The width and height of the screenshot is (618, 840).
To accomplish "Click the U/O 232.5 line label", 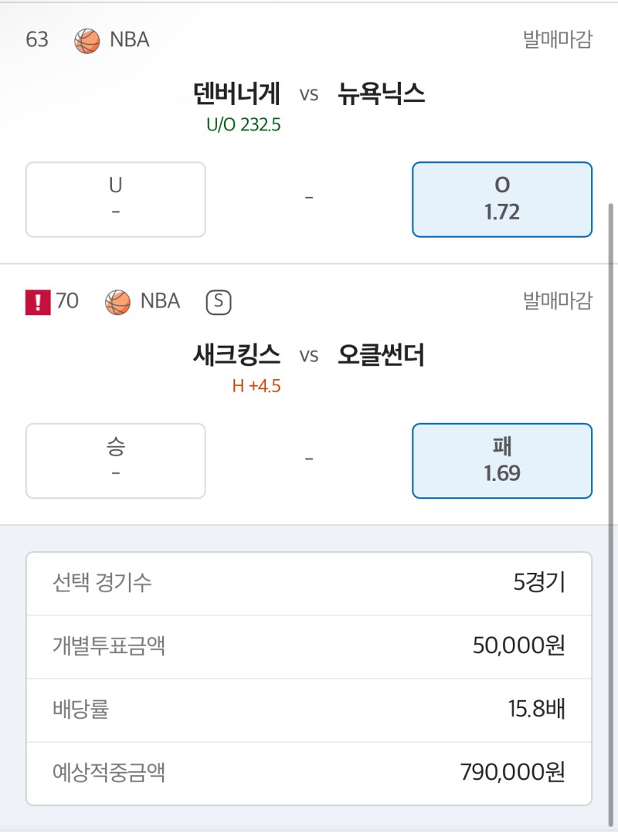I will tap(243, 124).
